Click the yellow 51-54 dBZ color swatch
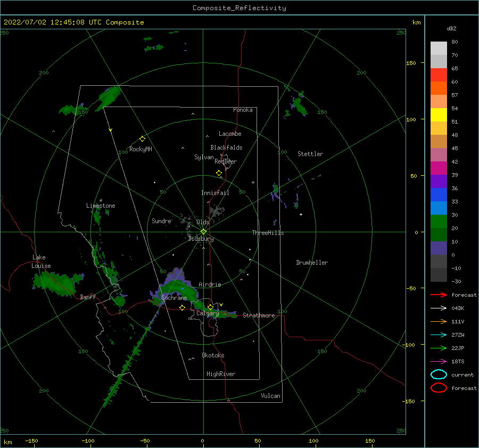 click(439, 115)
